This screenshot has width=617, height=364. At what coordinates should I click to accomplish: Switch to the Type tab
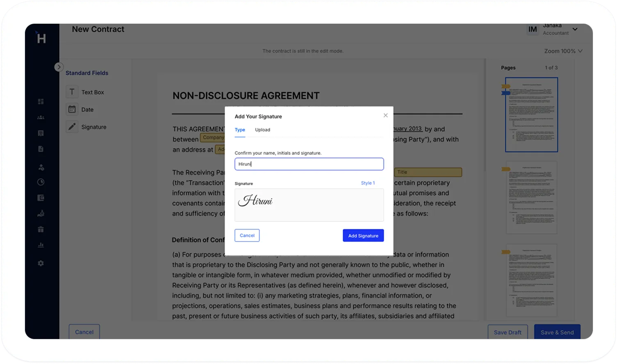tap(240, 130)
